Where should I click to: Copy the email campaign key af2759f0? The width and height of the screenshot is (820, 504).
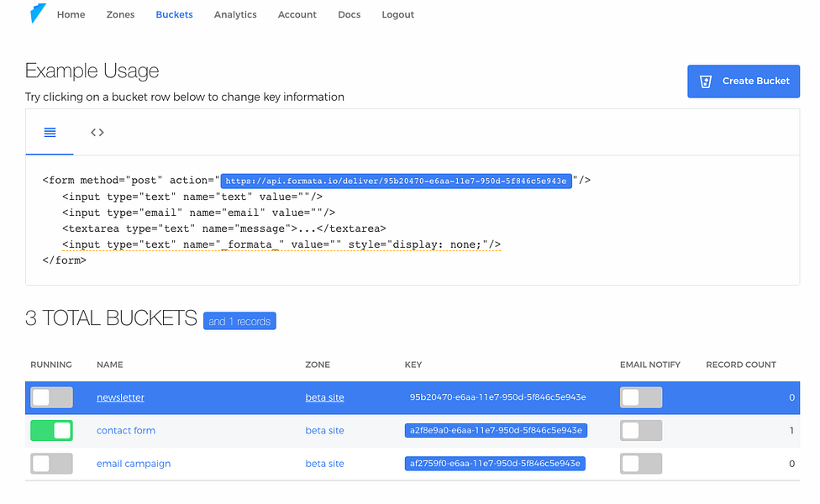tap(495, 464)
